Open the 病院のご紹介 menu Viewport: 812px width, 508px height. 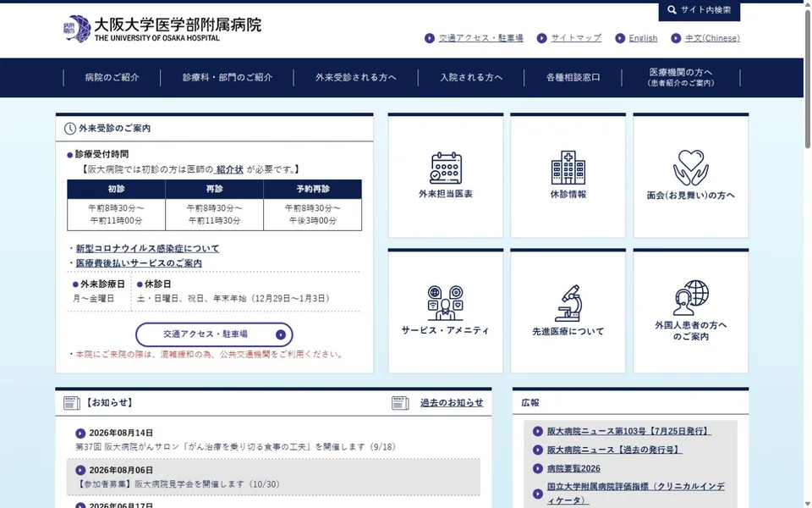point(112,78)
